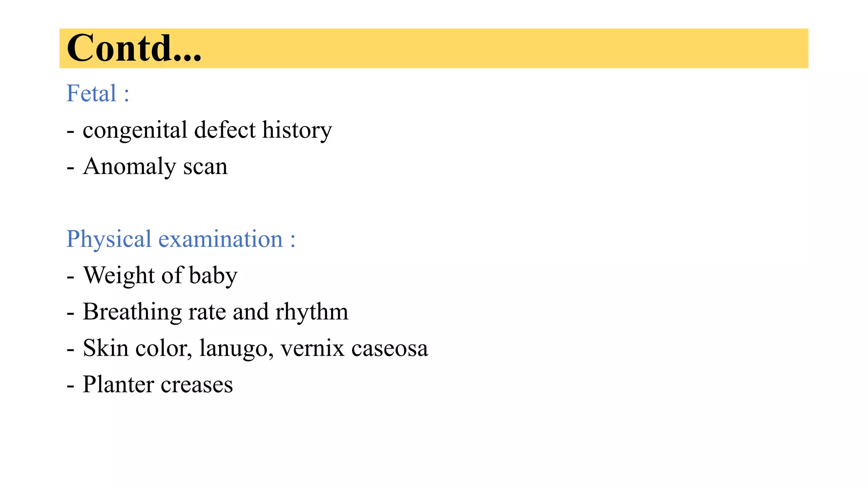Click the word 'Physical' in blue heading
Viewport: 868px width, 488px height.
click(x=109, y=239)
